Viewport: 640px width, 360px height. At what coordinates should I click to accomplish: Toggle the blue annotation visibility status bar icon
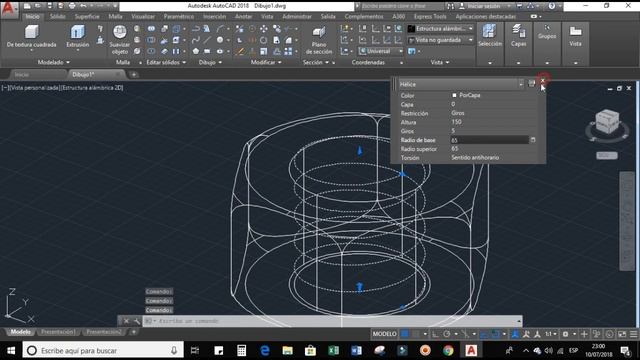(515, 334)
